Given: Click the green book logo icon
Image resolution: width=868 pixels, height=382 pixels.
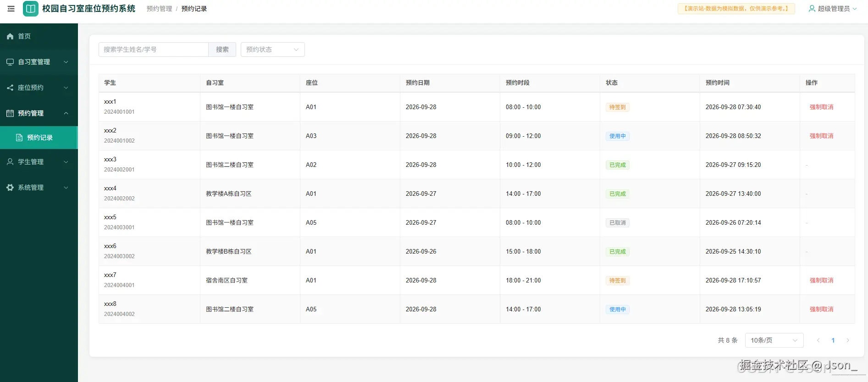Looking at the screenshot, I should click(31, 9).
